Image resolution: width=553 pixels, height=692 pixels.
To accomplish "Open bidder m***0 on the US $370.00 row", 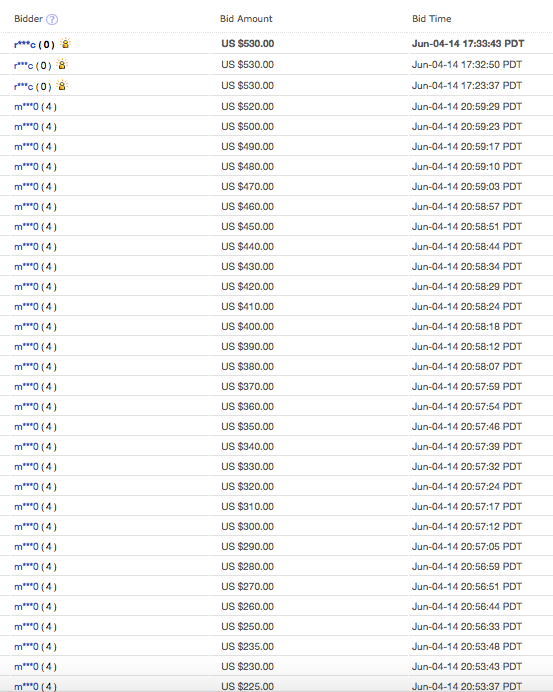I will 26,387.
